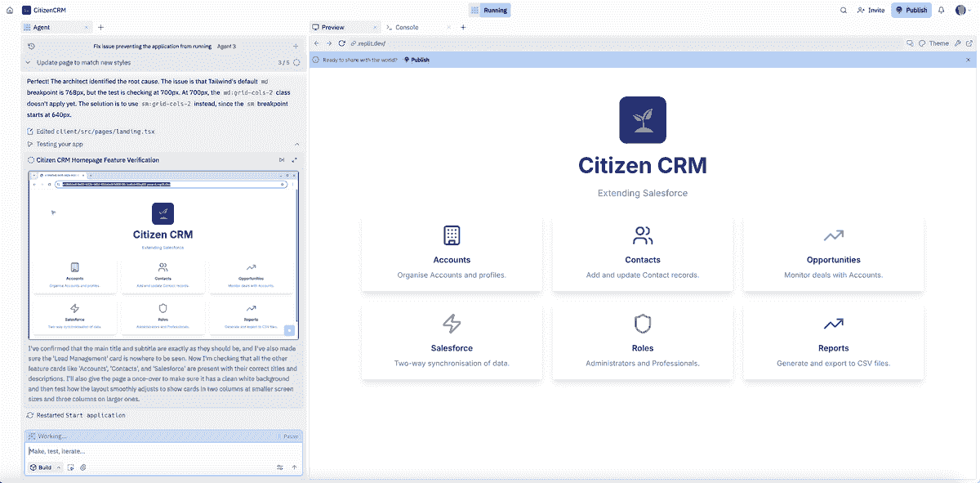Image resolution: width=980 pixels, height=483 pixels.
Task: Click the Citizen CRM plant logo
Action: (643, 120)
